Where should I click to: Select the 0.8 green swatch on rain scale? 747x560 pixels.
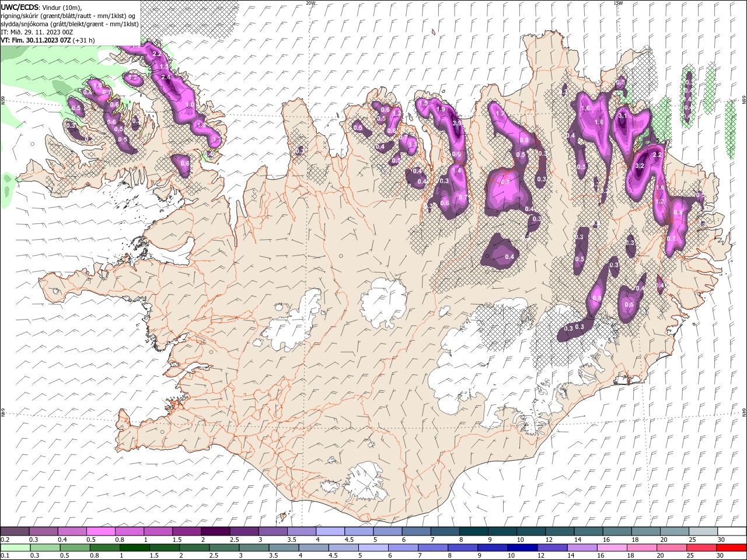104,548
